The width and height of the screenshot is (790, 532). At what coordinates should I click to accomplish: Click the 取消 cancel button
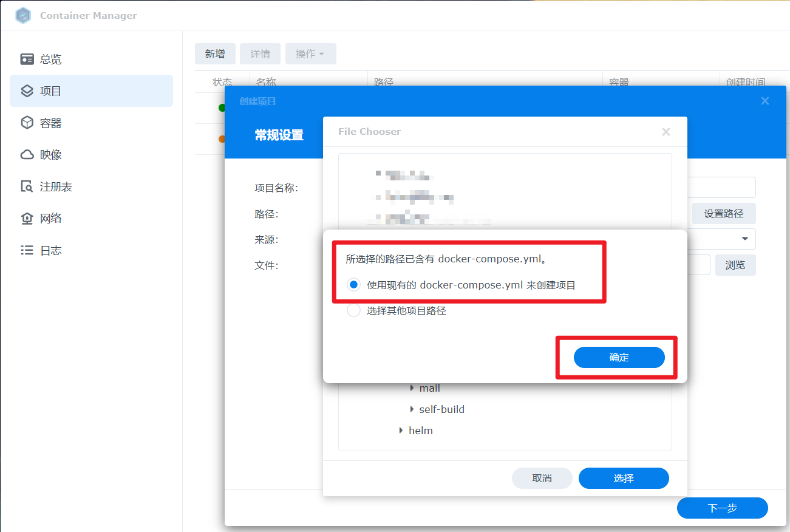(542, 479)
